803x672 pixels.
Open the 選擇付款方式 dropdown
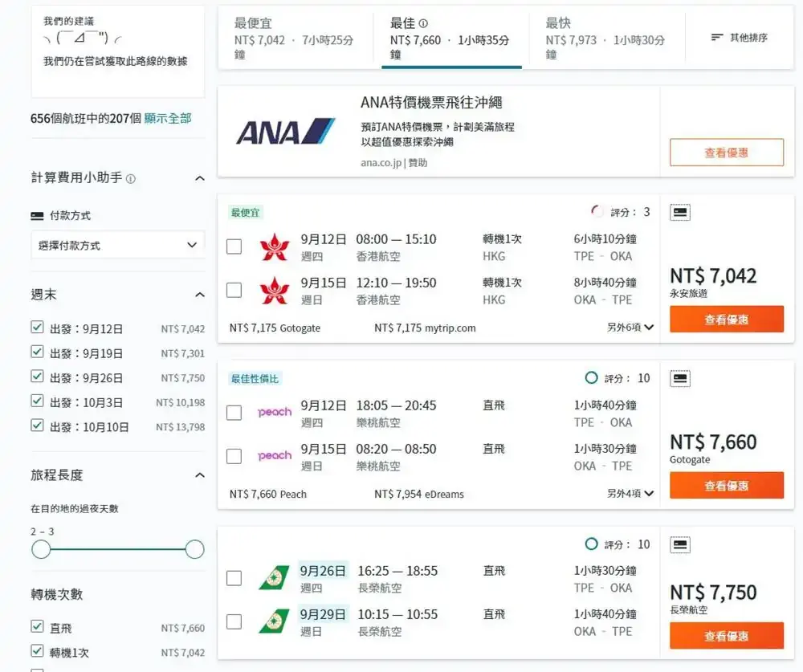click(118, 245)
